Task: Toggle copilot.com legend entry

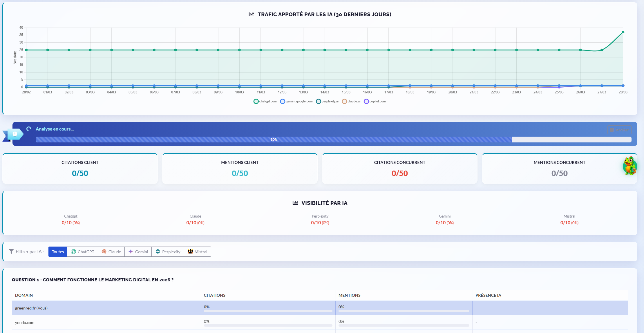Action: point(366,101)
